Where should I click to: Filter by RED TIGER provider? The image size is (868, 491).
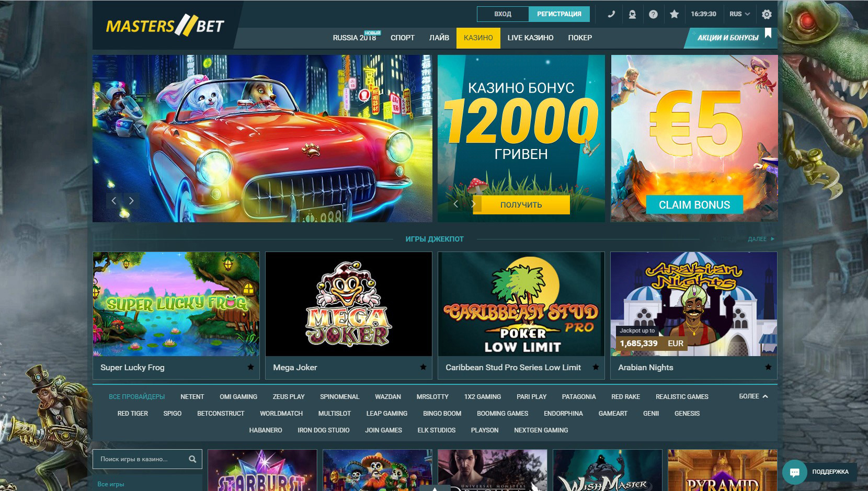coord(133,414)
